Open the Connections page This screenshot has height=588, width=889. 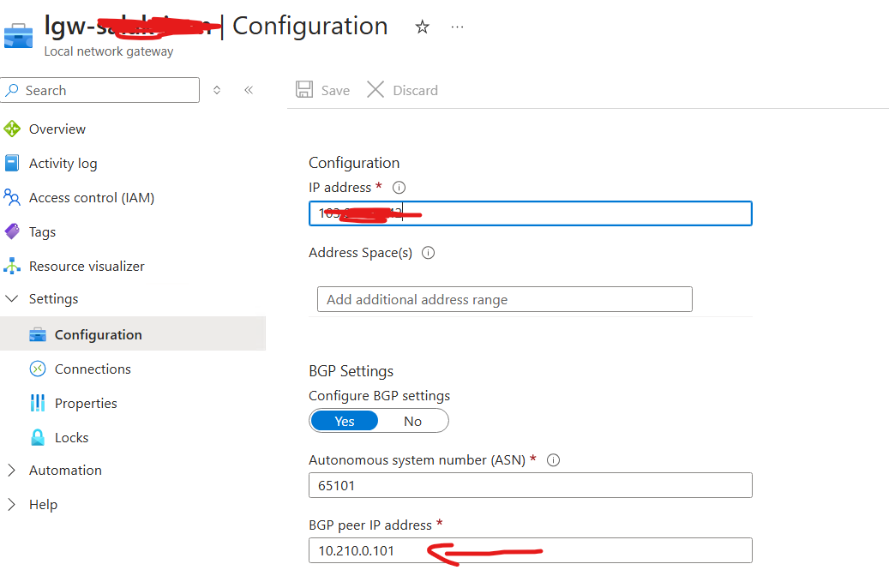click(93, 369)
